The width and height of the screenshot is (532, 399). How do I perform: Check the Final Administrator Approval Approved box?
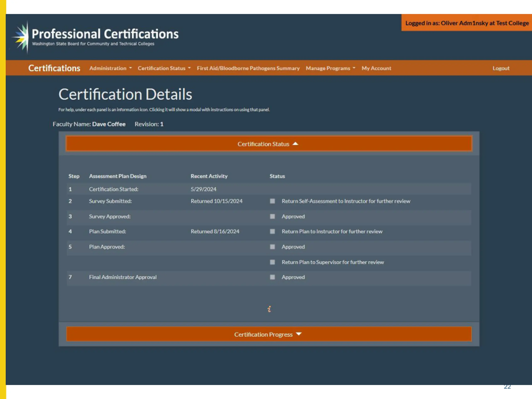click(x=272, y=277)
